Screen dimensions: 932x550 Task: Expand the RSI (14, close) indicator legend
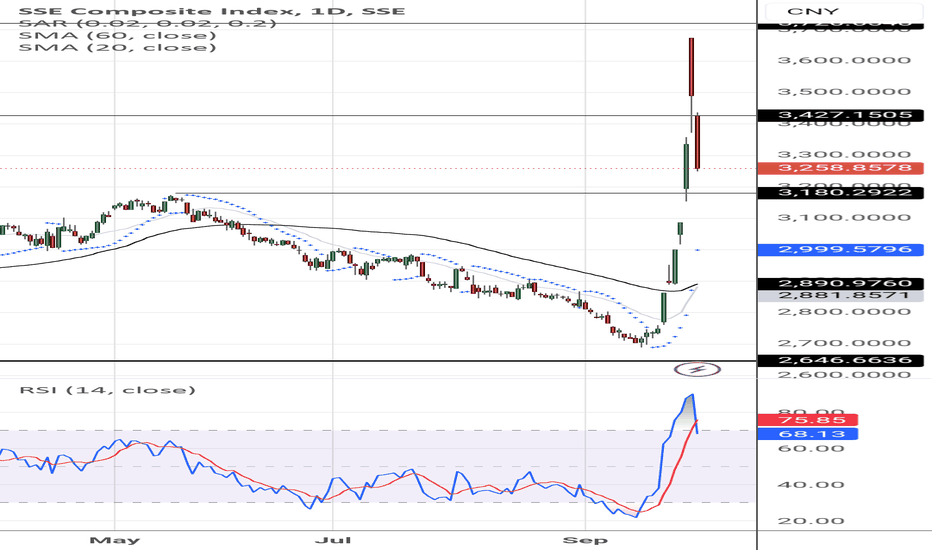click(108, 390)
